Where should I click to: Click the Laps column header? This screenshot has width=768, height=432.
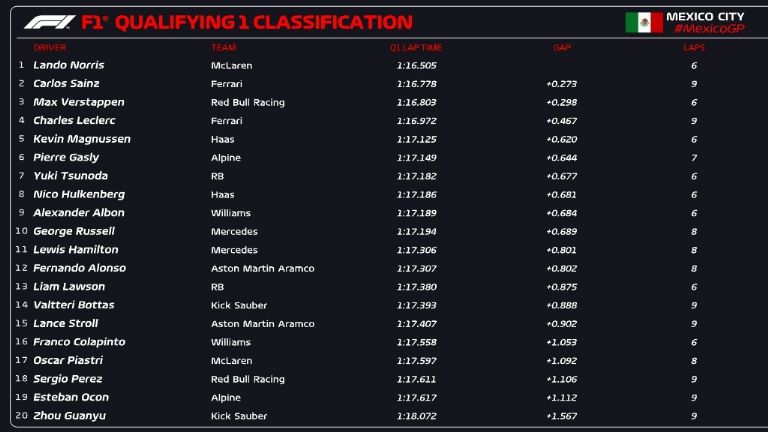pos(694,47)
